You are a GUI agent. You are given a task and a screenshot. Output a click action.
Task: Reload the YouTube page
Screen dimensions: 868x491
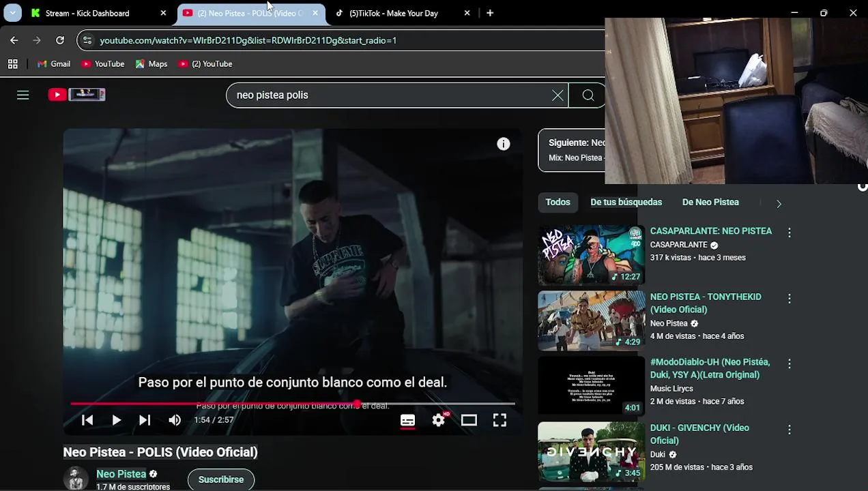point(60,40)
